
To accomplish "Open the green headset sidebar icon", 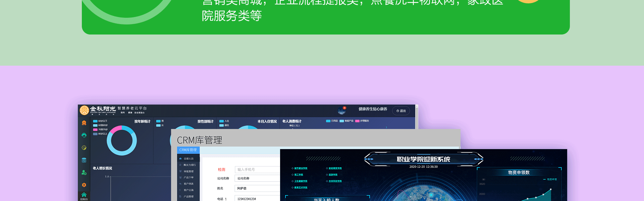I will pyautogui.click(x=84, y=135).
